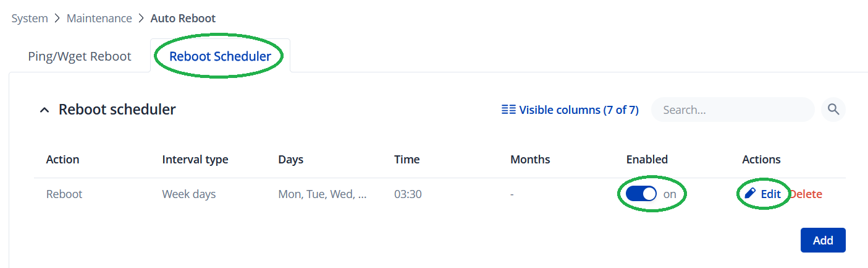Open Maintenance from the breadcrumb

coord(99,19)
